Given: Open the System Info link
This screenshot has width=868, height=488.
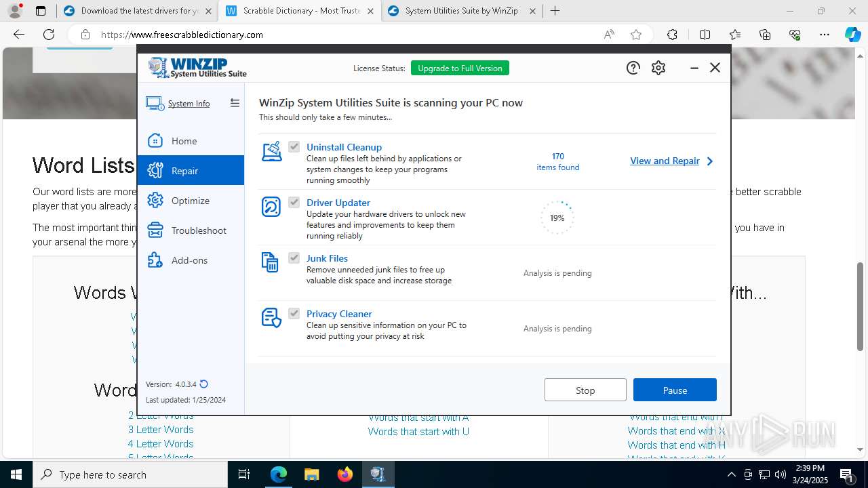Looking at the screenshot, I should pyautogui.click(x=189, y=104).
